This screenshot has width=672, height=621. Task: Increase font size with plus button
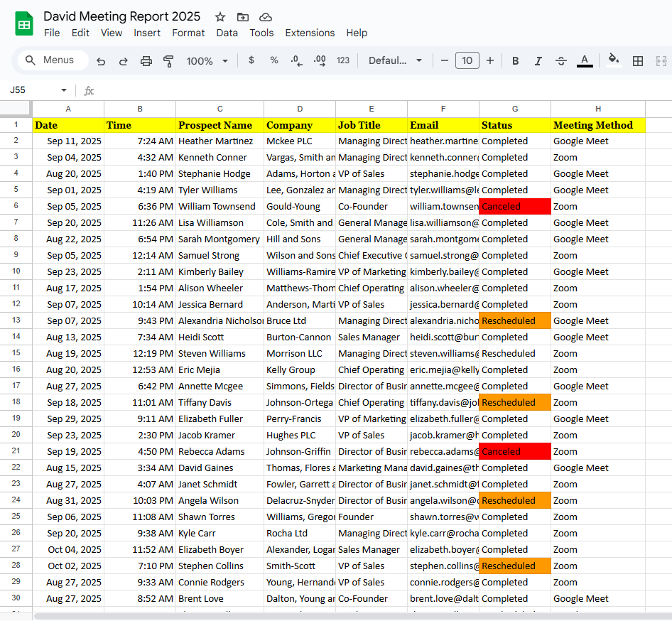click(x=490, y=61)
